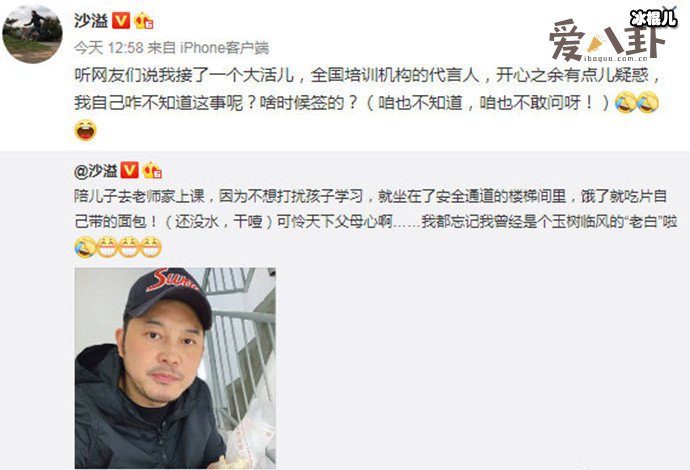Click the main post text about 培训机构的代言人
The image size is (690, 470).
(368, 89)
